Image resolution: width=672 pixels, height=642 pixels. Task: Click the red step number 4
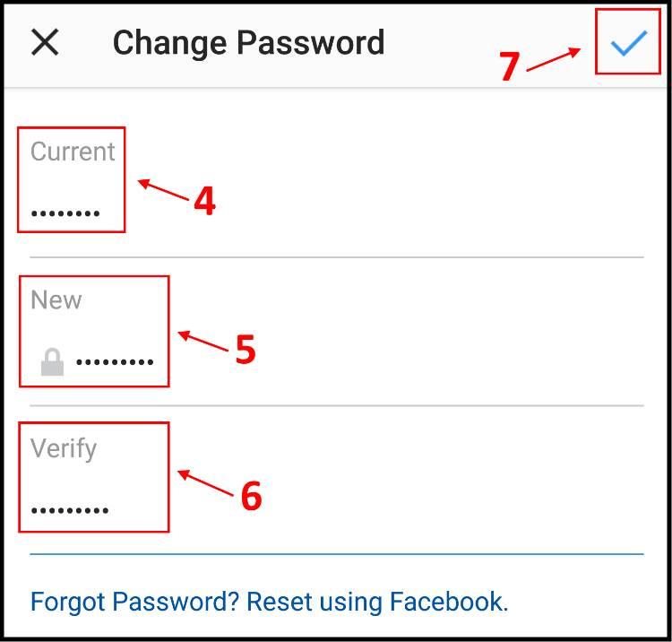click(204, 201)
